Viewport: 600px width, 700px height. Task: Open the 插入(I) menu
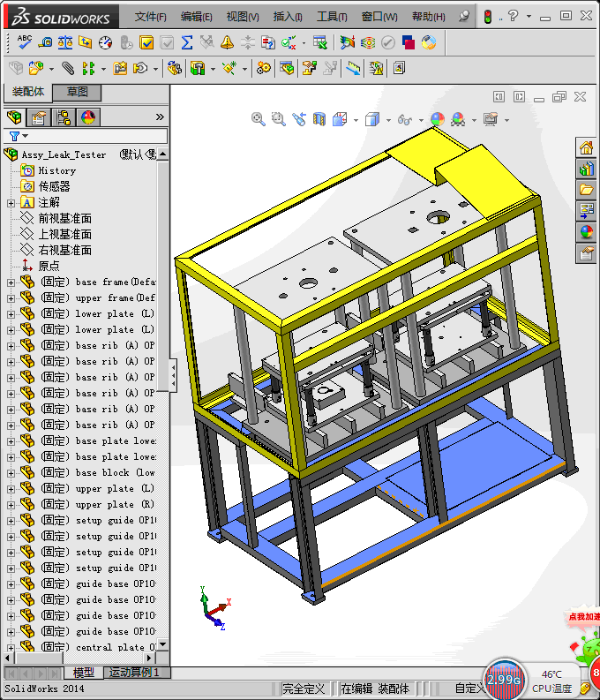(288, 17)
